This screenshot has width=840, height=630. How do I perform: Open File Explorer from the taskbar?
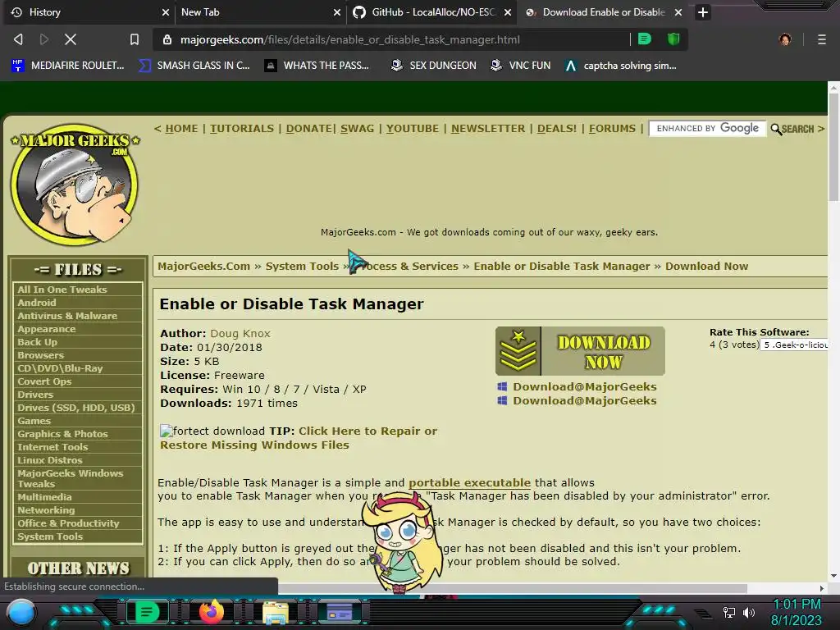276,613
